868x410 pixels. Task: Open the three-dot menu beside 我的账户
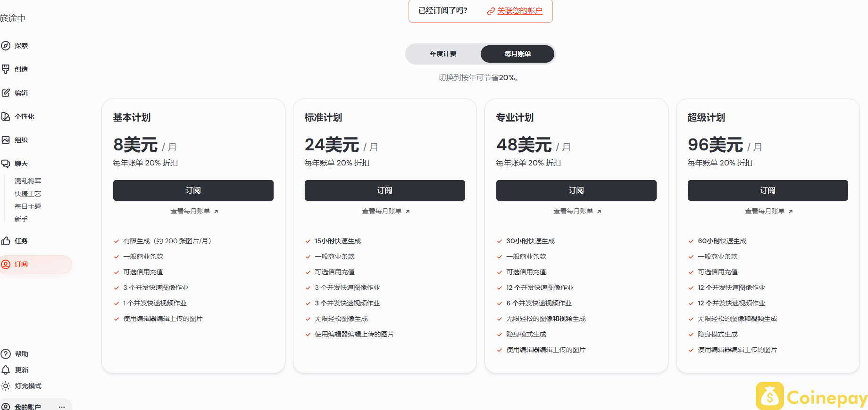62,407
